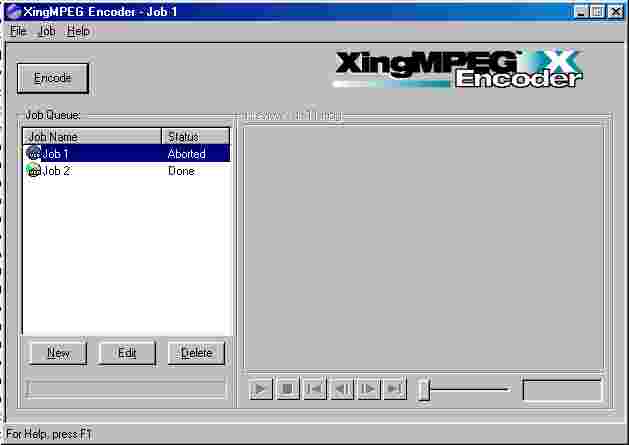Open the File menu
629x445 pixels.
pos(18,31)
